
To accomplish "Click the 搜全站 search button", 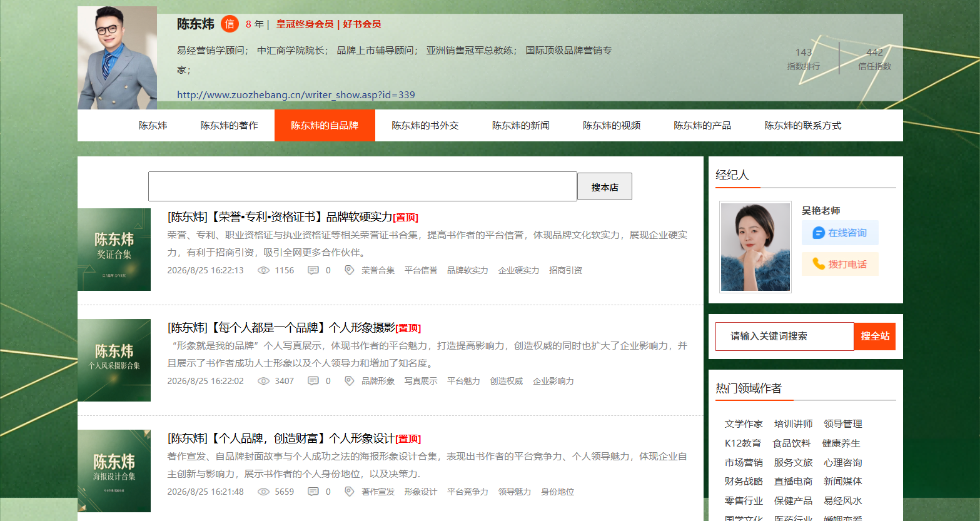I will coord(875,336).
